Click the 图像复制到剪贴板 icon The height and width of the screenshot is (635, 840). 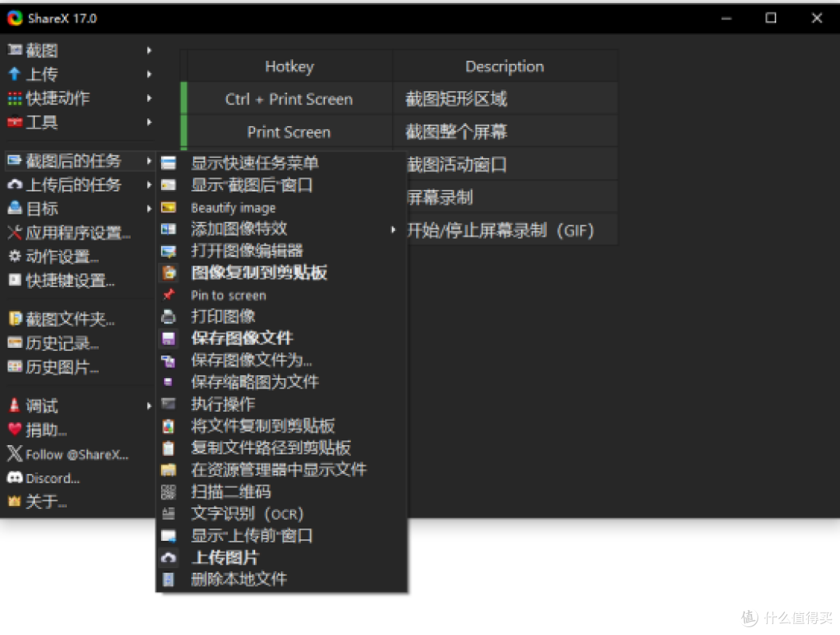pyautogui.click(x=168, y=273)
